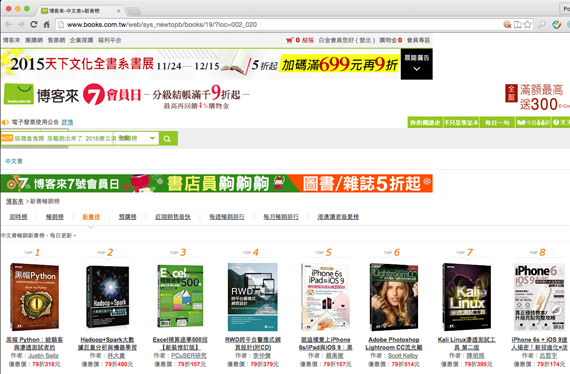
Task: Click the 每日一句 green button
Action: click(497, 122)
